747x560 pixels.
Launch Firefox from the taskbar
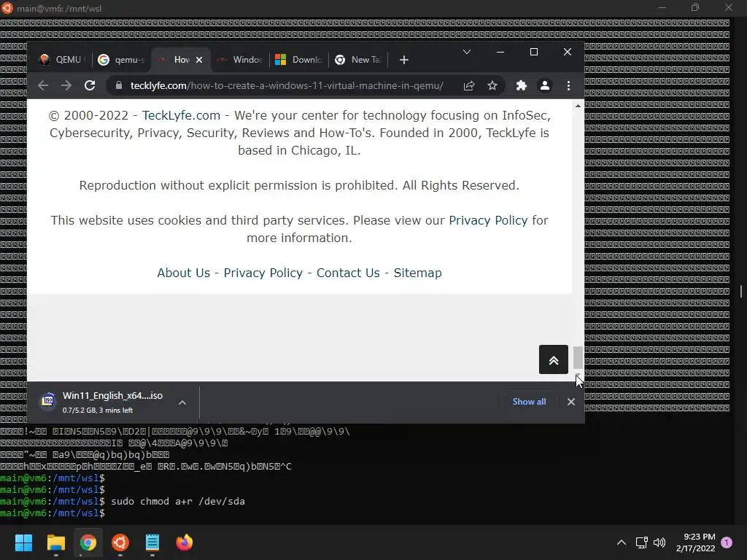coord(185,542)
